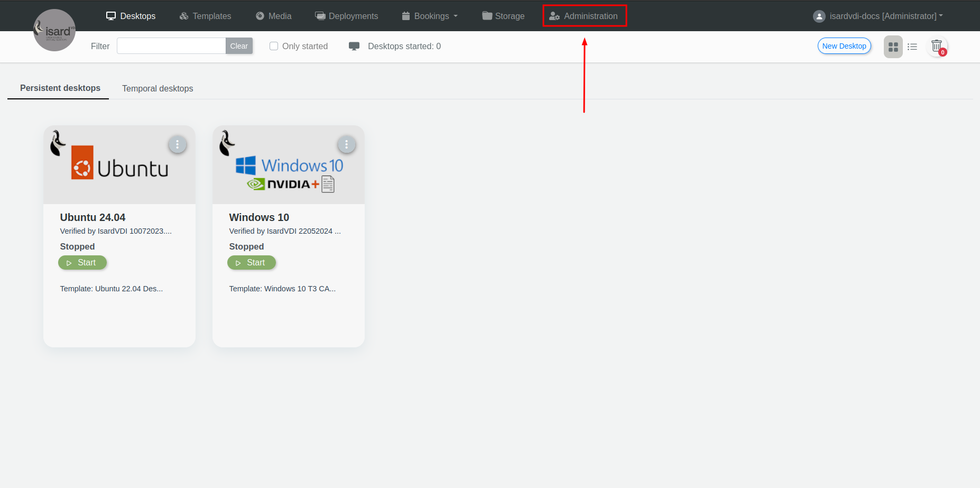The width and height of the screenshot is (980, 488).
Task: Enable the Only started checkbox
Action: [x=274, y=46]
